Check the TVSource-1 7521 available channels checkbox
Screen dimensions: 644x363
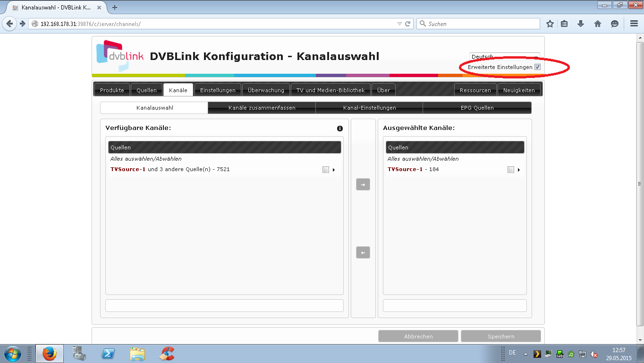coord(325,170)
